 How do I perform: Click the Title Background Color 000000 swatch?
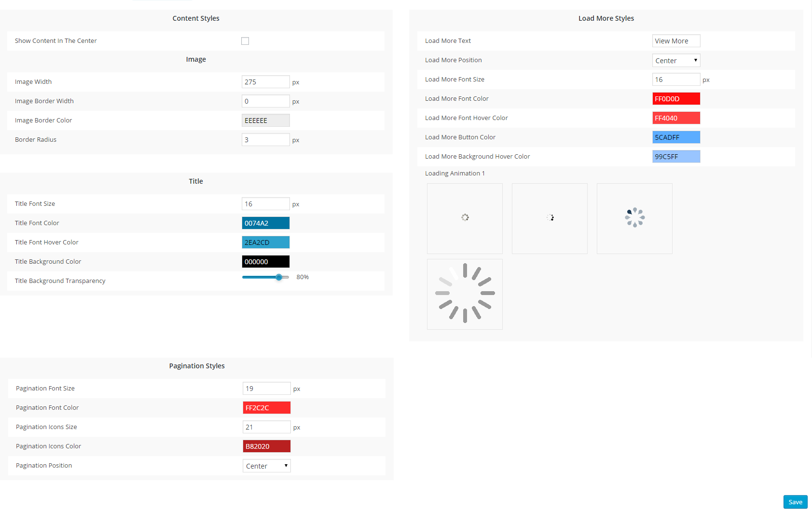tap(265, 262)
